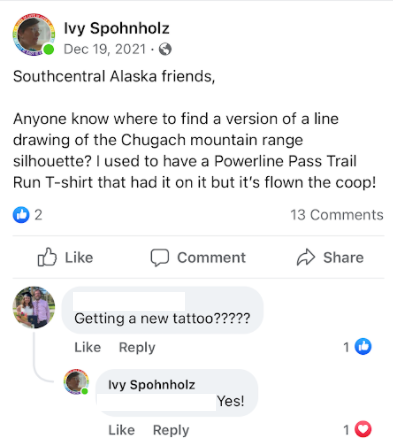This screenshot has height=442, width=393.
Task: Like the "Getting a new tattoo" comment
Action: [x=88, y=347]
